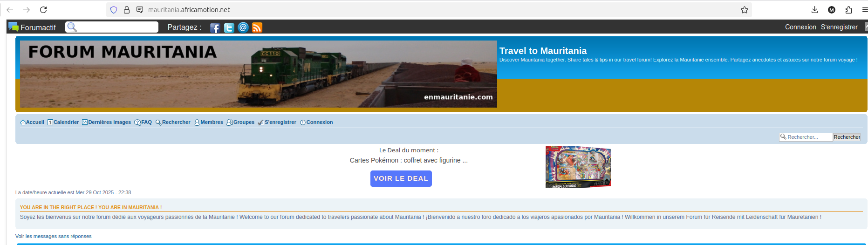
Task: Reload the page with browser refresh icon
Action: pyautogui.click(x=43, y=10)
